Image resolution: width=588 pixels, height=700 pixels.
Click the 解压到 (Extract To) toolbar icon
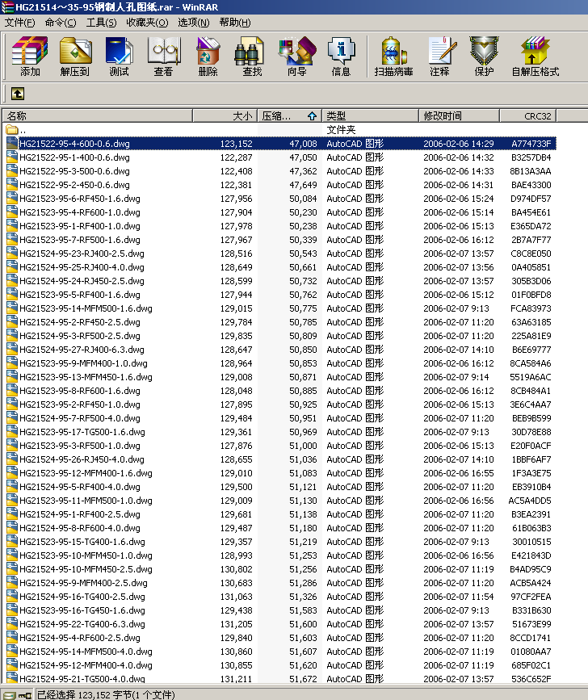(x=74, y=57)
